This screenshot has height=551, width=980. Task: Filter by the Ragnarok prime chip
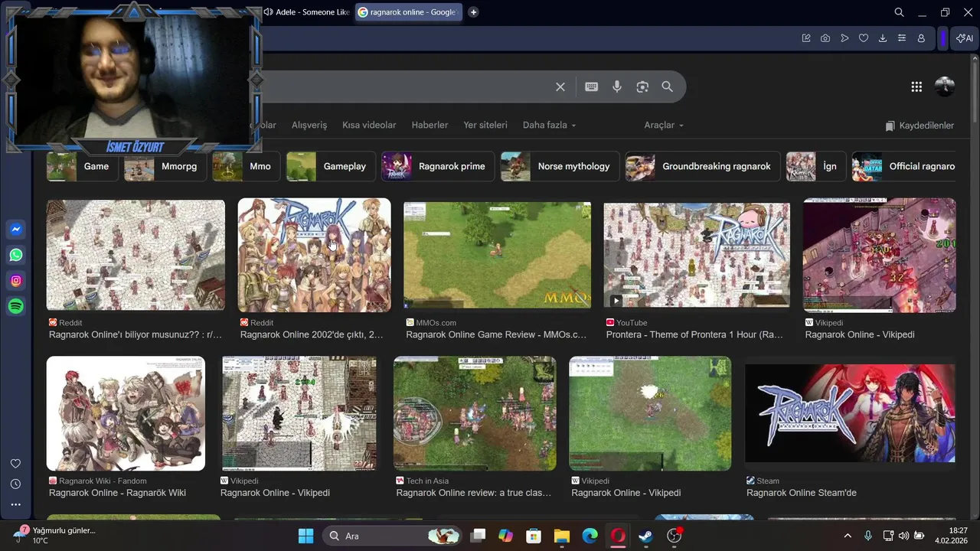(x=438, y=166)
